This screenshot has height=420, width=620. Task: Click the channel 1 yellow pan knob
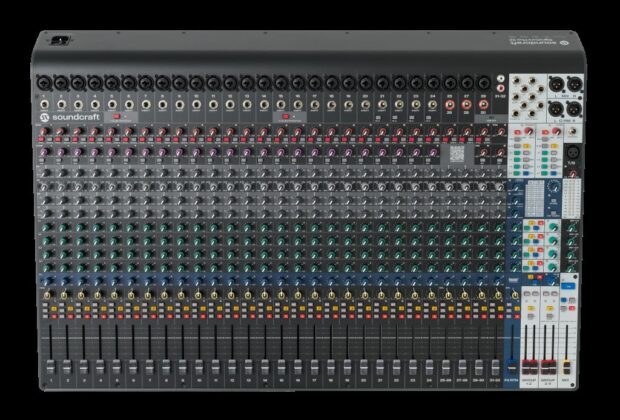47,295
